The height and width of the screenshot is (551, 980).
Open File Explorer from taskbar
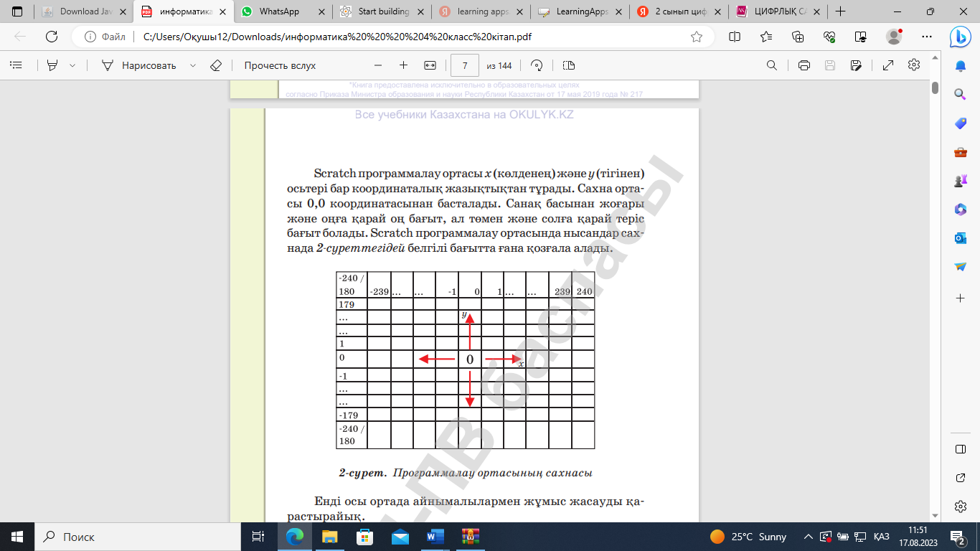tap(329, 537)
